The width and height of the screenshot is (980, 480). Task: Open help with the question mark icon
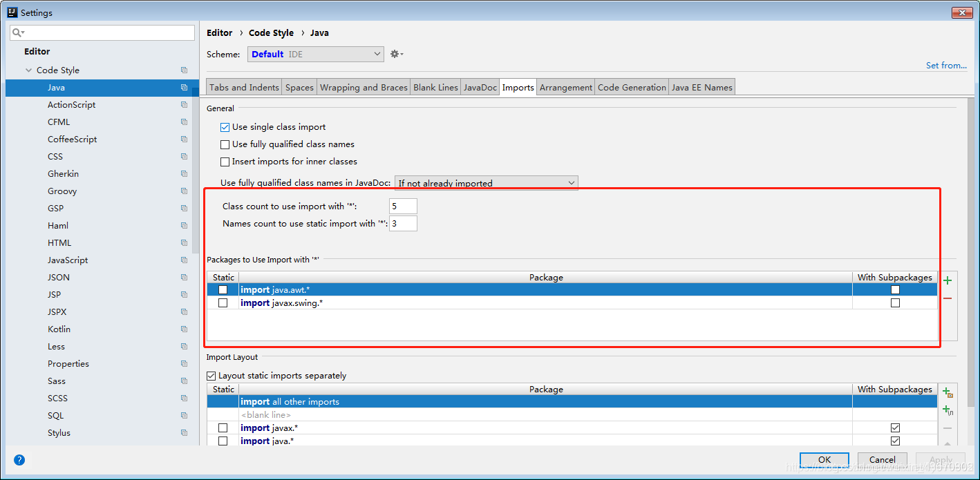(19, 460)
